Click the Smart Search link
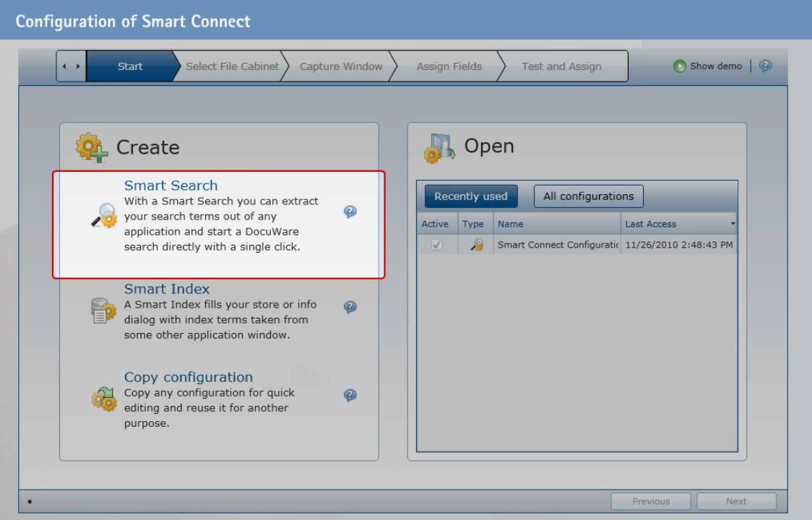The width and height of the screenshot is (812, 520). [171, 186]
